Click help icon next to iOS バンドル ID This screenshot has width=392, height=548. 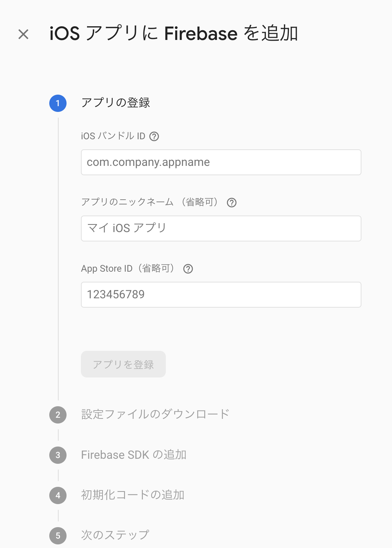click(154, 136)
